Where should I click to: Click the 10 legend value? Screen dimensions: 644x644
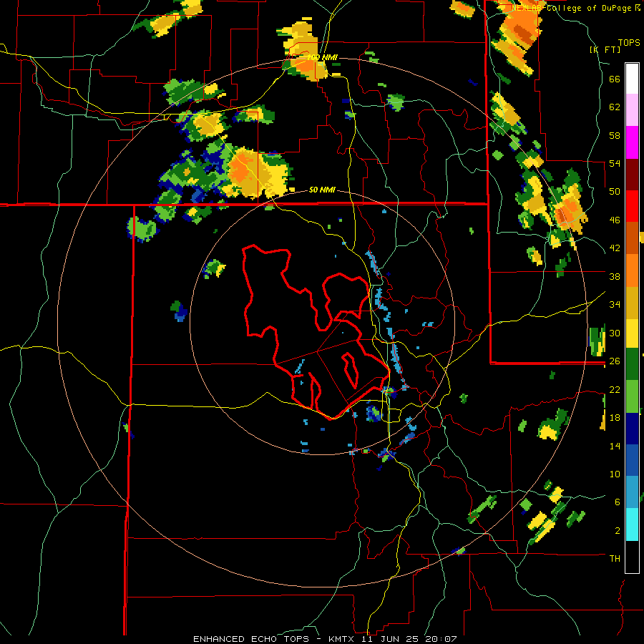615,474
